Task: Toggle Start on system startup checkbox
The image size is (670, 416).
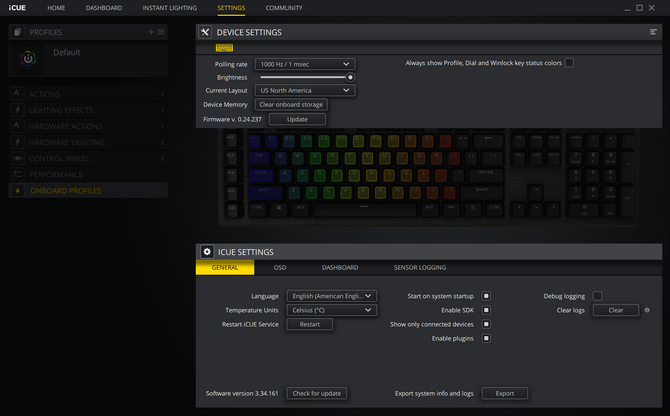Action: [x=486, y=296]
